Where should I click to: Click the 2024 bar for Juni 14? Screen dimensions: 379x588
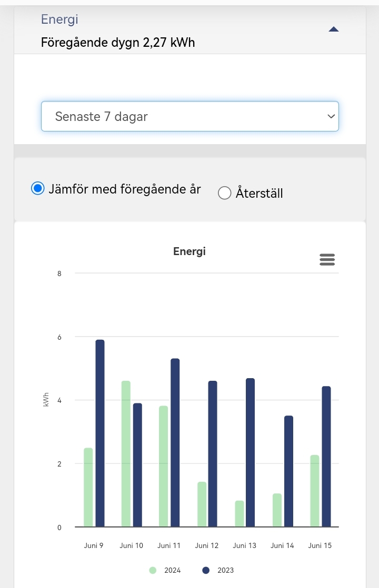coord(277,510)
